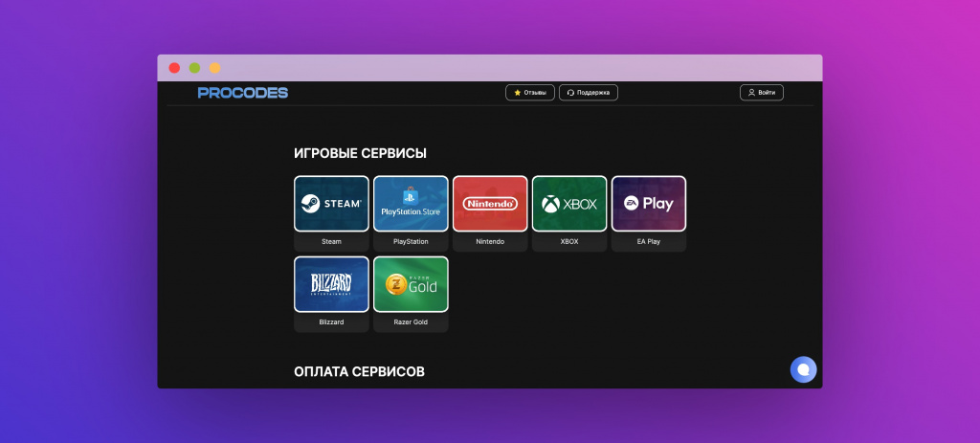980x443 pixels.
Task: Open the Steam card thumbnail
Action: 331,204
